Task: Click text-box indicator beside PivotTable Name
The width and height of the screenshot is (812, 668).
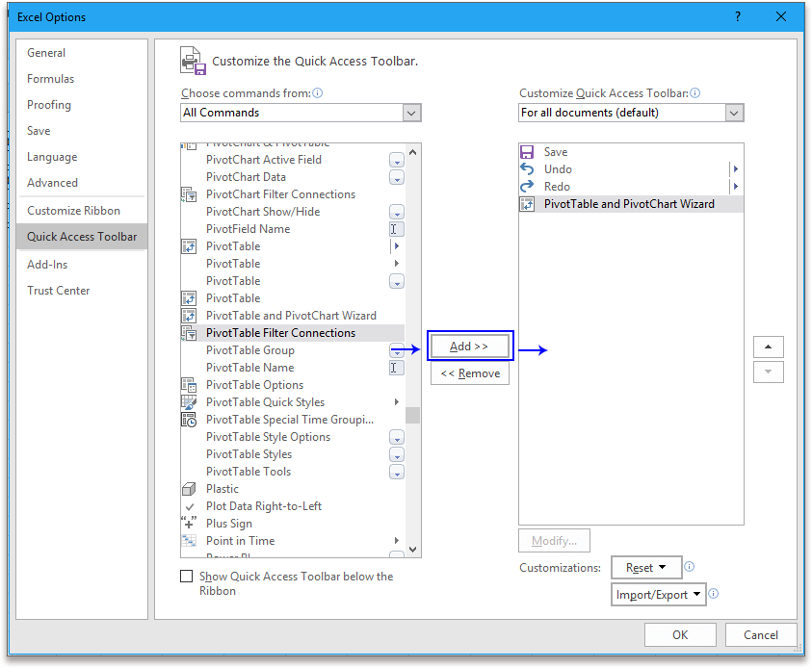Action: click(396, 368)
